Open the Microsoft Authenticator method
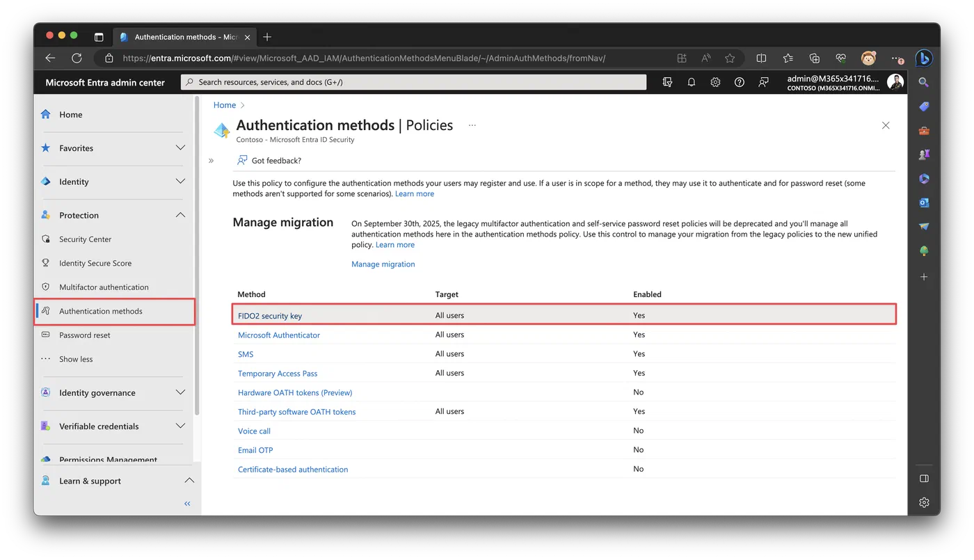The height and width of the screenshot is (560, 974). (279, 335)
